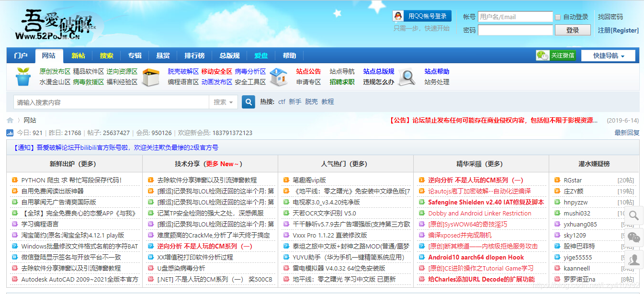
Task: Open the 【公告】 copyright announcement link
Action: point(494,120)
